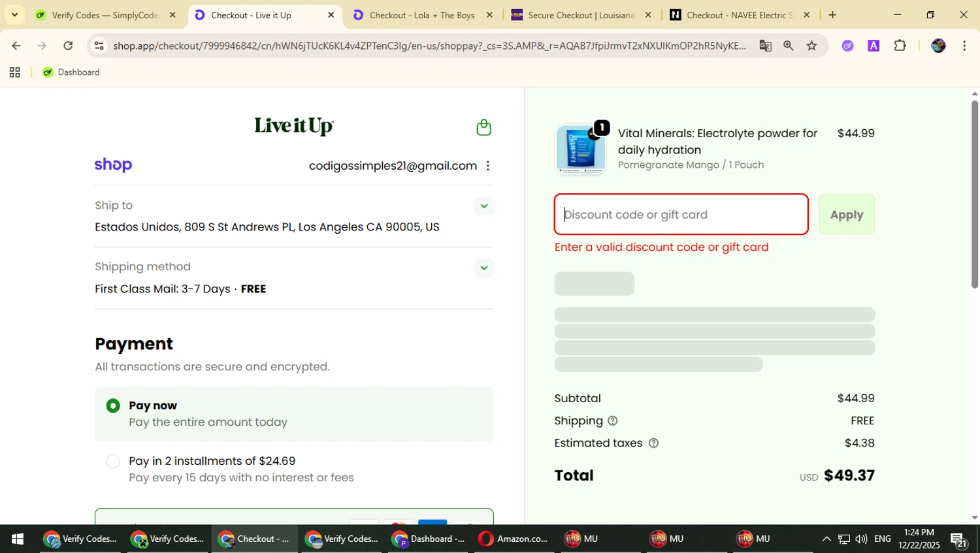
Task: Open Chrome three-dot menu
Action: [x=964, y=46]
